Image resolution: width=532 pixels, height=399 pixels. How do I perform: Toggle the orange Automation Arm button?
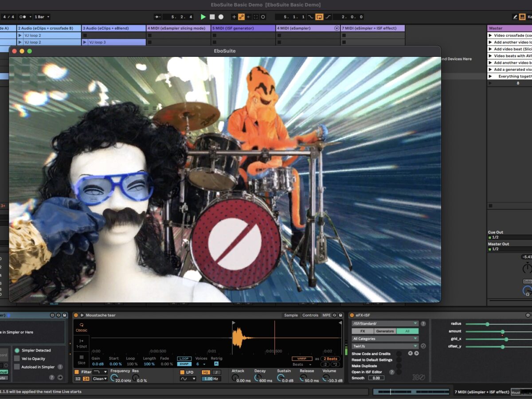[x=241, y=17]
